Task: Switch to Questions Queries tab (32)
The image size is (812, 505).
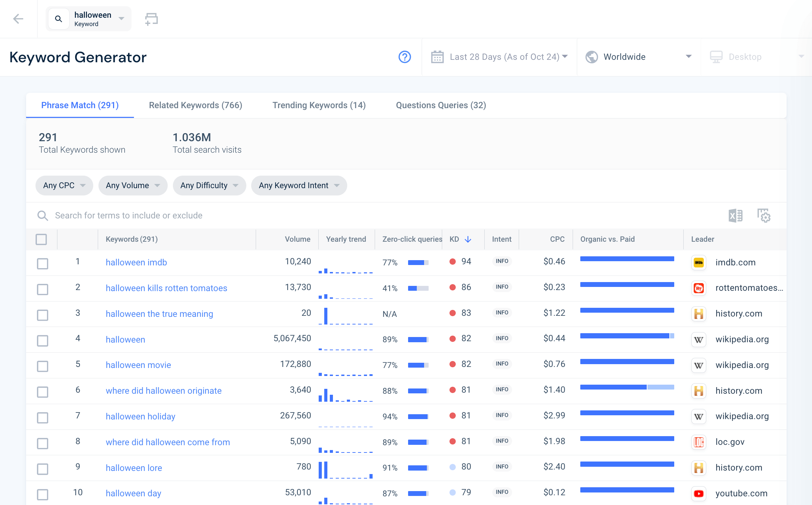Action: tap(440, 105)
